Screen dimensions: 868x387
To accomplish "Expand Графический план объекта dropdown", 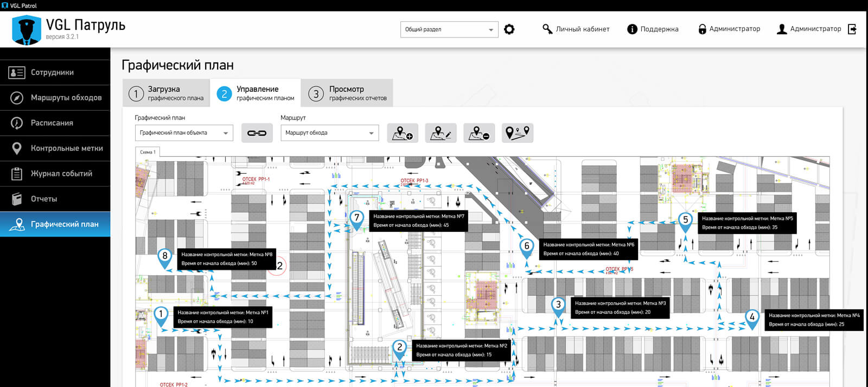I will [x=184, y=133].
